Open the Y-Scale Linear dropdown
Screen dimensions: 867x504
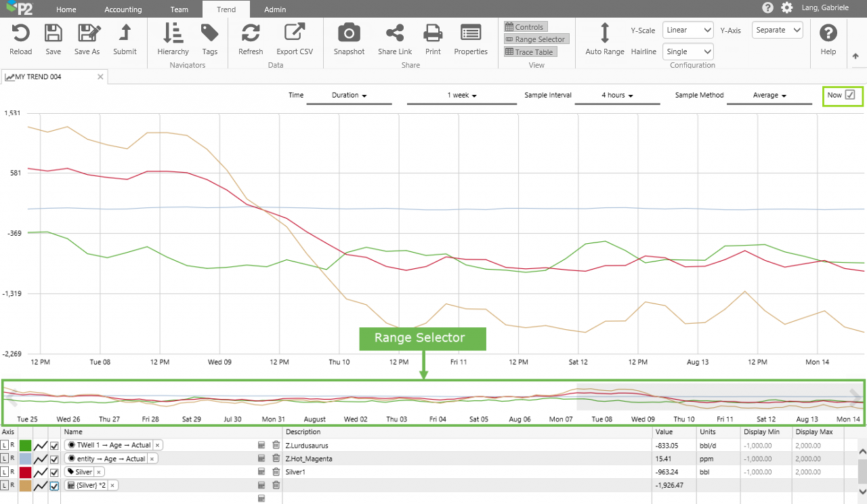tap(688, 30)
